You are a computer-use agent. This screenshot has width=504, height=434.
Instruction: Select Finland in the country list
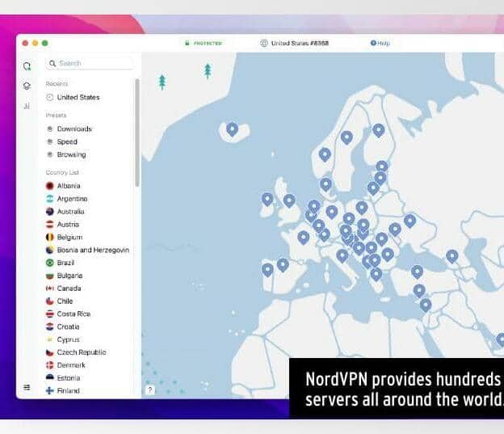pos(63,391)
